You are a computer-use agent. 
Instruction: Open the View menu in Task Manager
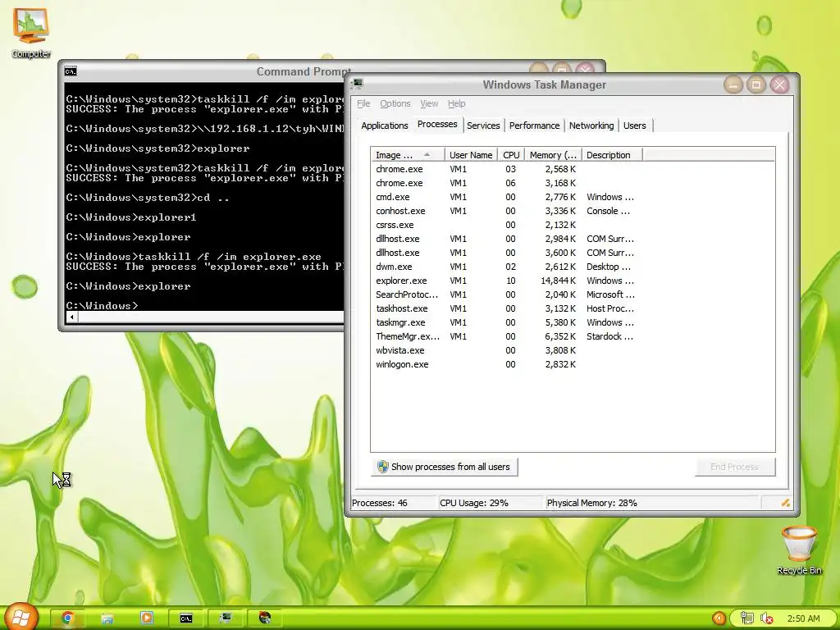point(429,103)
